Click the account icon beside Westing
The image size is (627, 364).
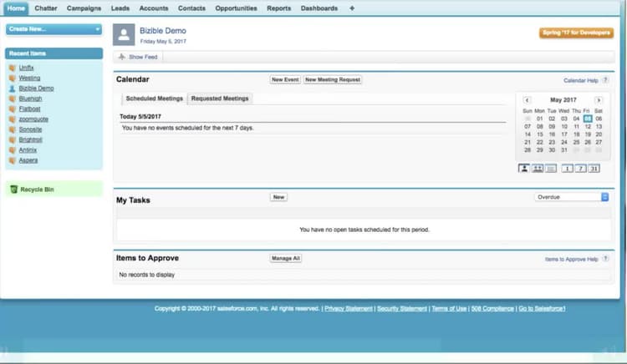tap(13, 78)
